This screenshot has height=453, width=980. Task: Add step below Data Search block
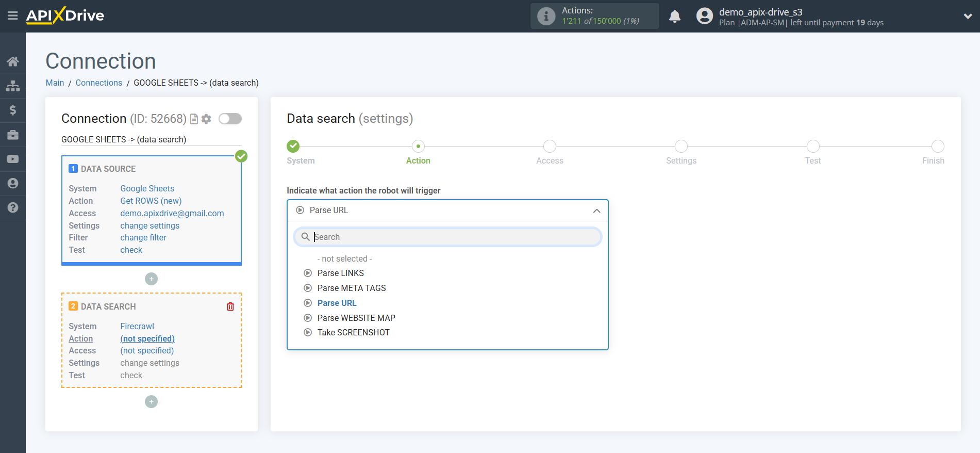(151, 401)
